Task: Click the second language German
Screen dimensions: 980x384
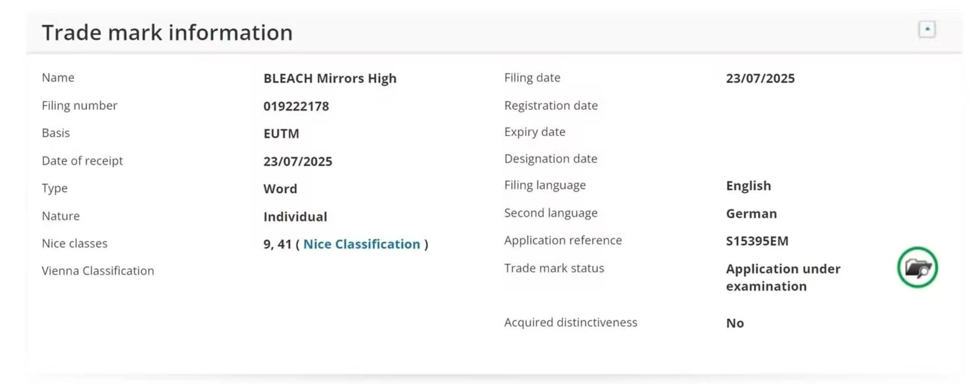Action: (751, 214)
